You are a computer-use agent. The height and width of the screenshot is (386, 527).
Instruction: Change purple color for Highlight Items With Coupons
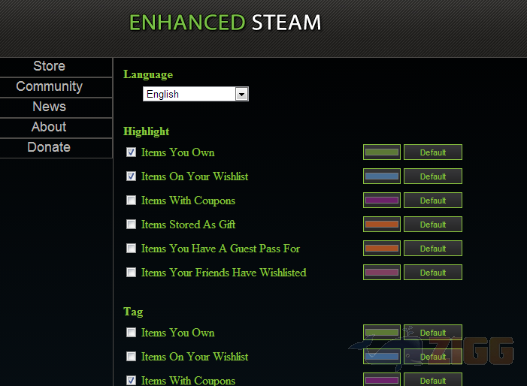tap(382, 200)
